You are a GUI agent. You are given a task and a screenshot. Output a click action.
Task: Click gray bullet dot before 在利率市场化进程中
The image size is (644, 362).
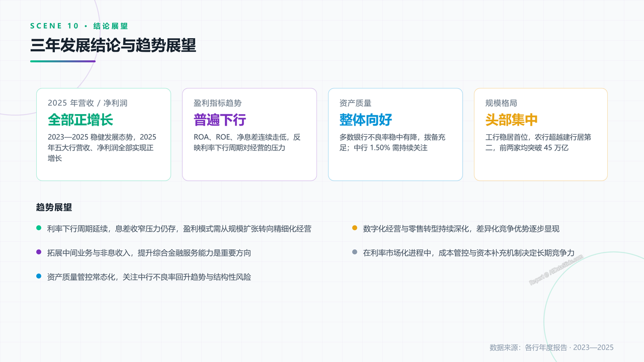[x=355, y=252]
